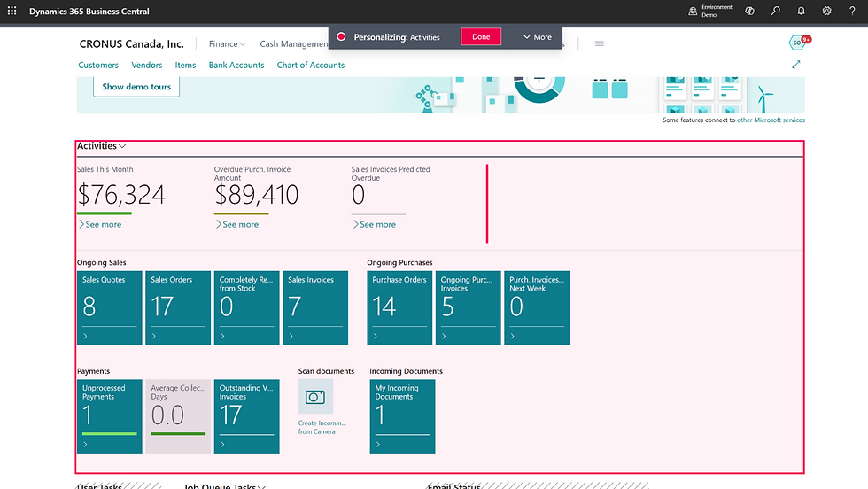
Task: Open arrow on Completely Reserved from Stock tile
Action: pos(222,336)
